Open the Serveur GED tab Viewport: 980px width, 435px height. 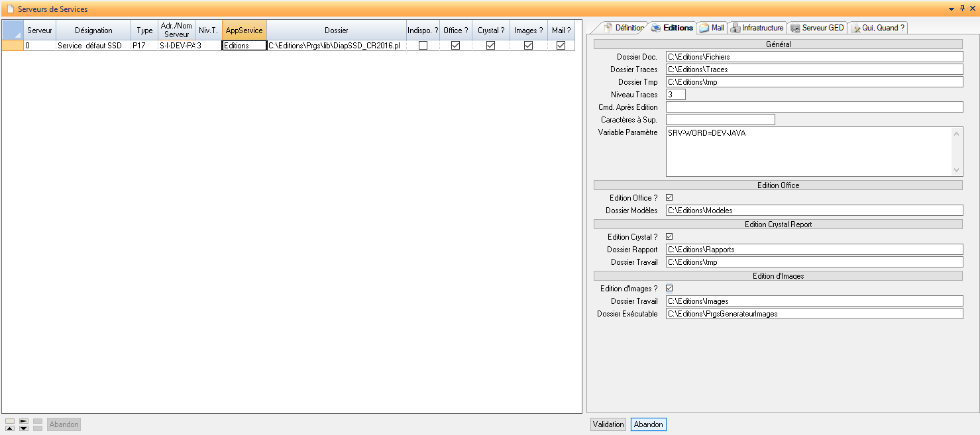[817, 28]
